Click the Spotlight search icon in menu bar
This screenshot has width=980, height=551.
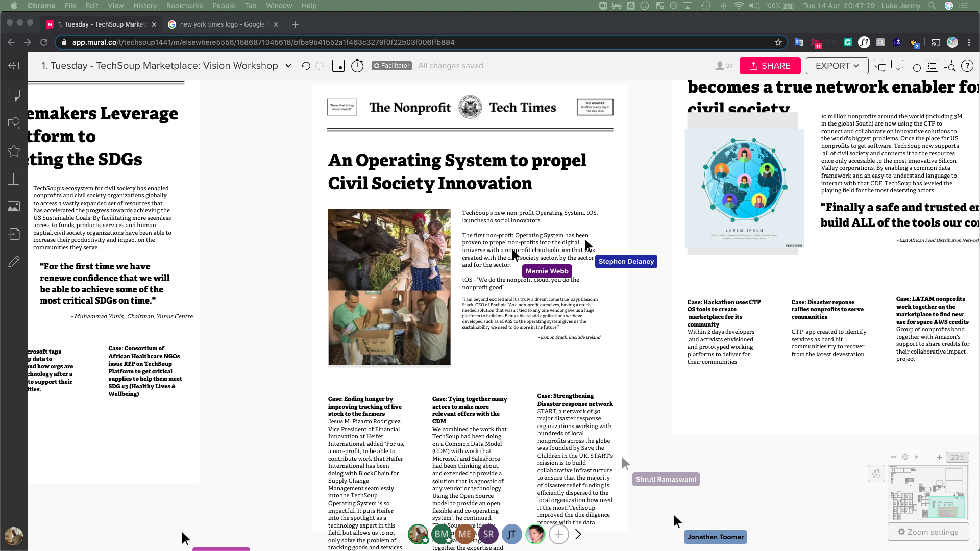click(932, 6)
